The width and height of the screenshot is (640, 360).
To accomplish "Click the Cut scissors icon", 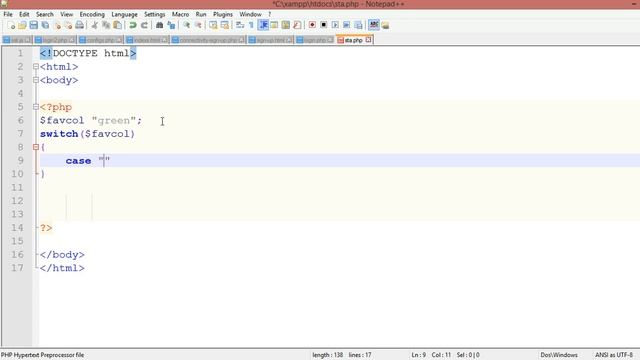I will pos(95,25).
